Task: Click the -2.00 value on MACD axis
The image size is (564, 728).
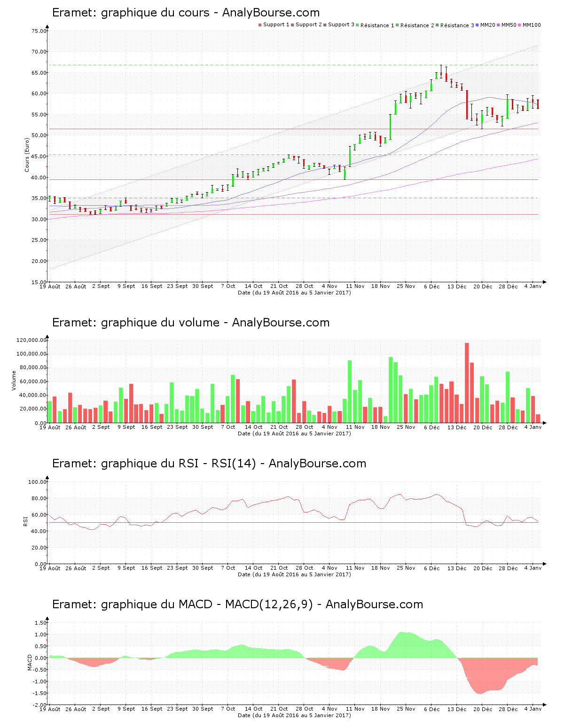Action: 40,705
